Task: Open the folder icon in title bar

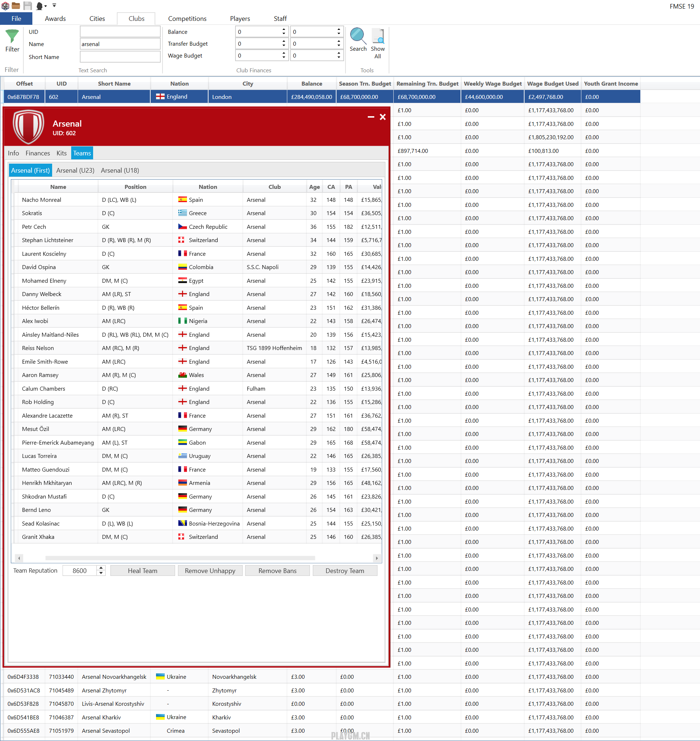Action: coord(16,6)
